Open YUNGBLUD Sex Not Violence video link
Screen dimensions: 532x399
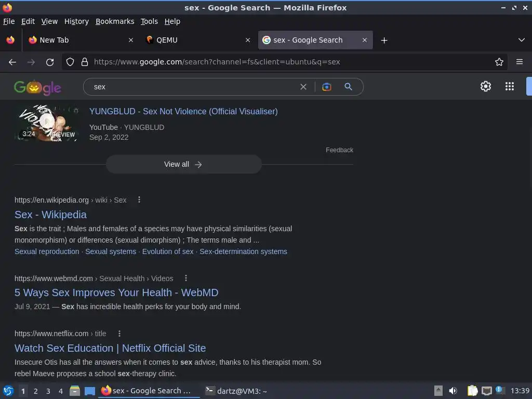pos(183,111)
